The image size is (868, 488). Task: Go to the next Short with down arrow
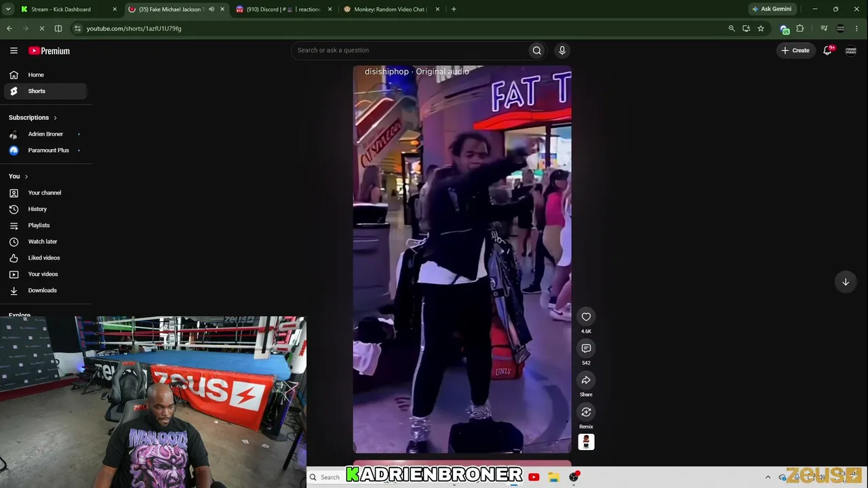(x=846, y=282)
